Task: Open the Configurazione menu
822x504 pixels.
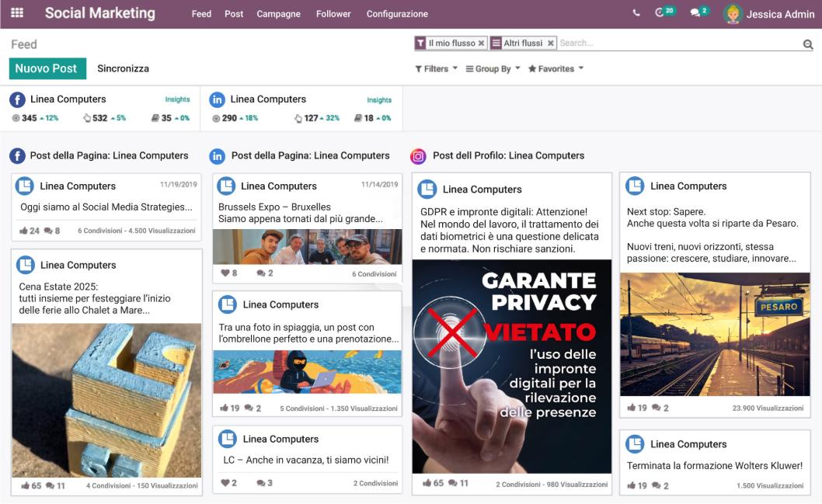Action: pyautogui.click(x=397, y=14)
